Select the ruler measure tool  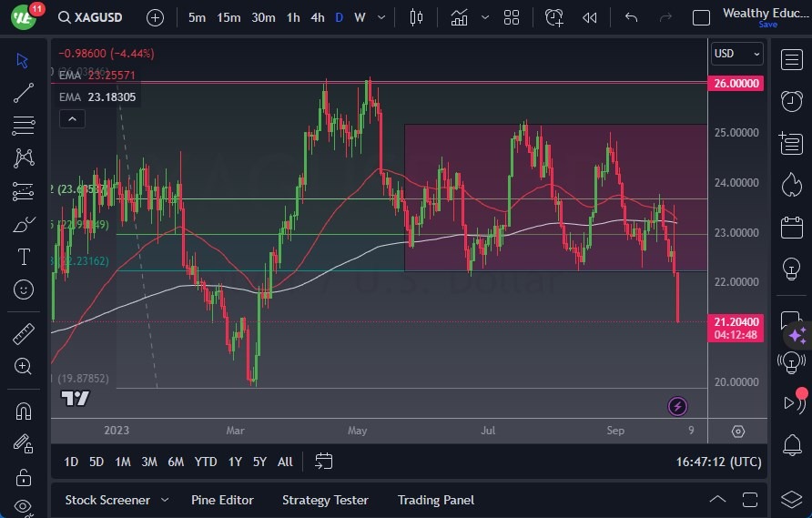(x=24, y=334)
